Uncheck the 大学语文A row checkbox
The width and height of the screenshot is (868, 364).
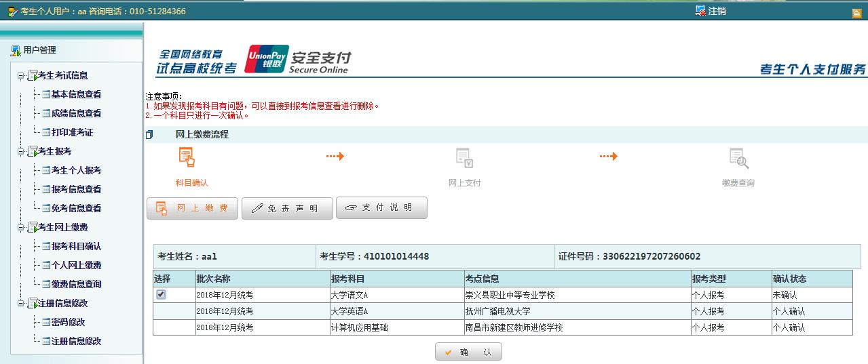pos(161,295)
